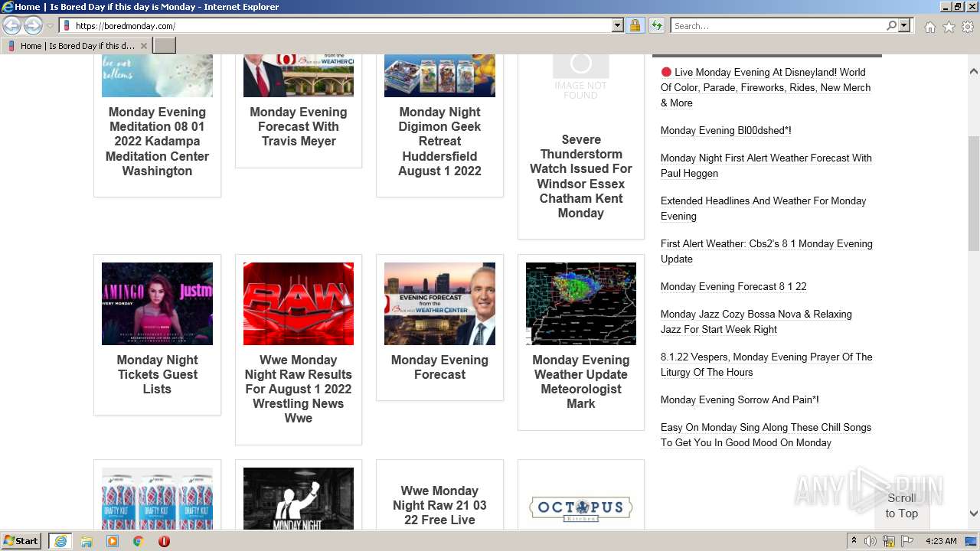The image size is (980, 551).
Task: Open the Tools gear icon
Action: (x=968, y=27)
